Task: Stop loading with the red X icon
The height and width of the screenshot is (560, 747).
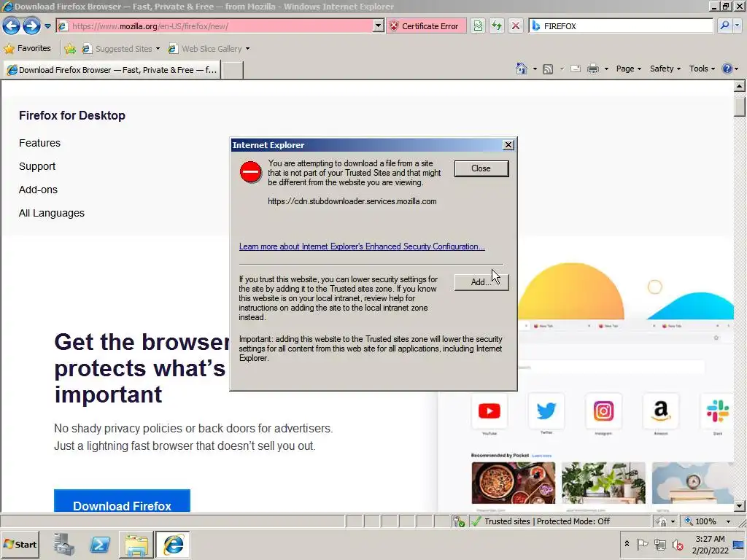Action: (x=516, y=26)
